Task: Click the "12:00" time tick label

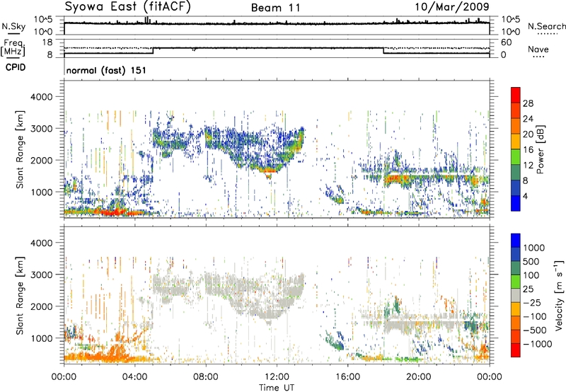Action: (277, 376)
